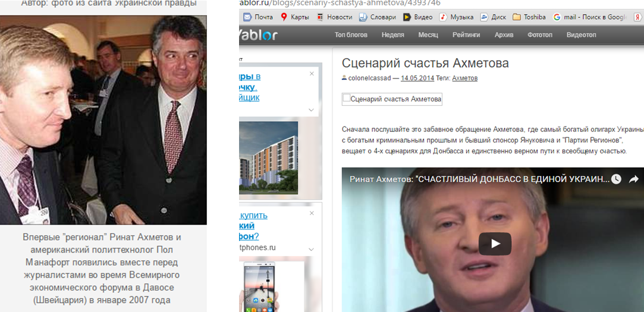Viewport: 644px width, 312px height.
Task: Open the Фототоп menu item
Action: pos(540,35)
